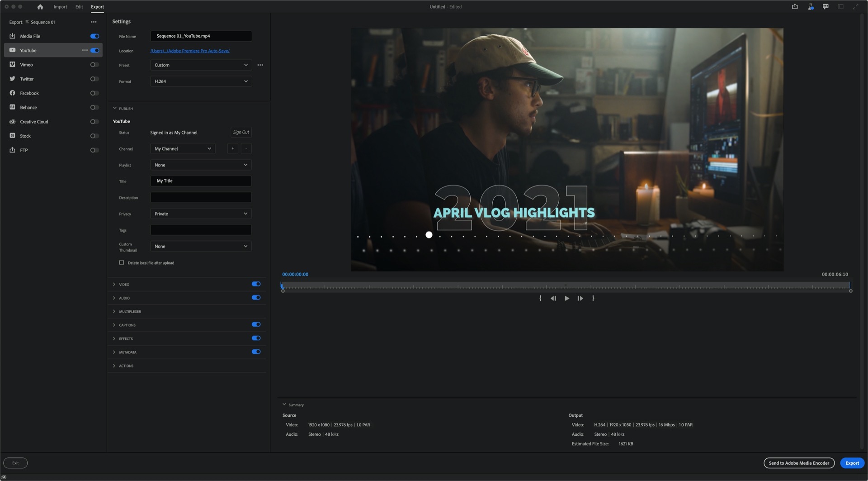Click the Beta feedback flask icon
The height and width of the screenshot is (481, 868).
tap(810, 7)
